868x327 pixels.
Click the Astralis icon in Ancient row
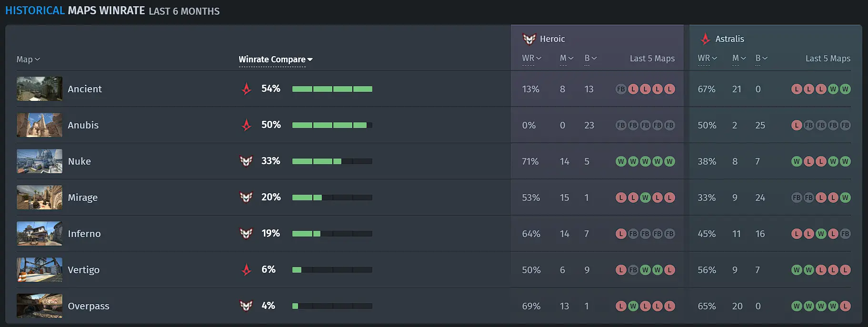tap(246, 89)
